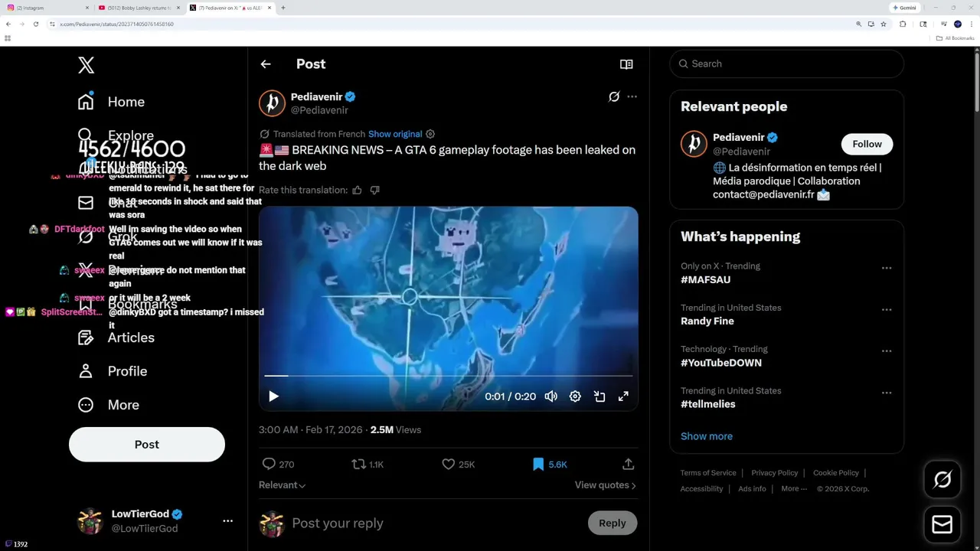Open View quotes link
The image size is (980, 551).
coord(605,485)
